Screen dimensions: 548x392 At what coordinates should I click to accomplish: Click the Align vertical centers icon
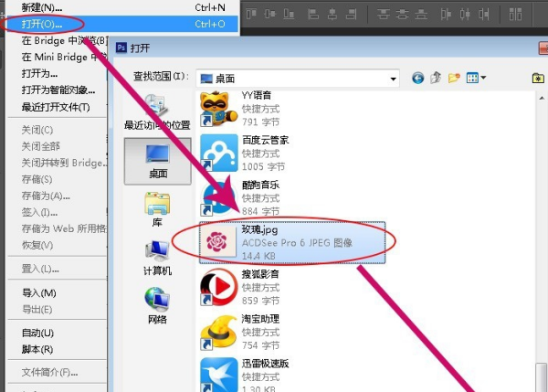coord(269,14)
